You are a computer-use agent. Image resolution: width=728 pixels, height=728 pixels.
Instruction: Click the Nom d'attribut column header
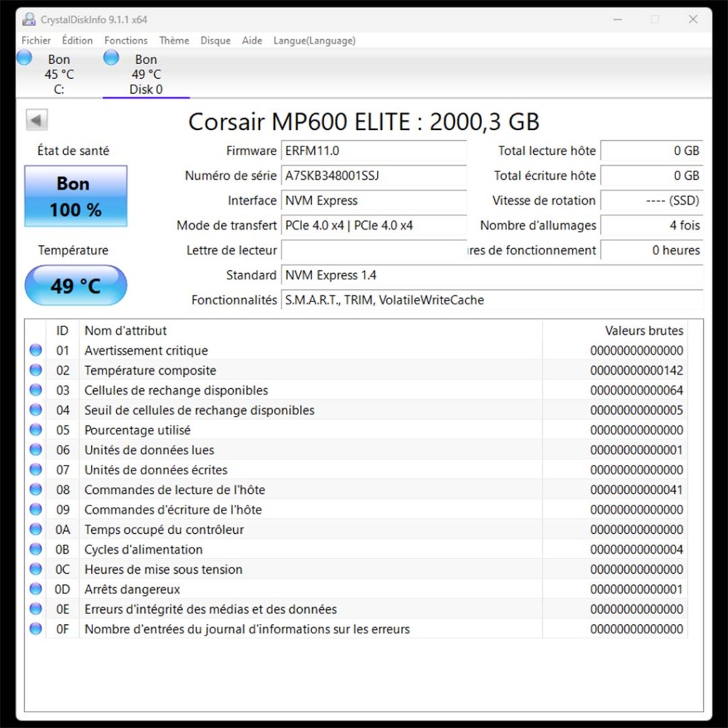(x=311, y=331)
